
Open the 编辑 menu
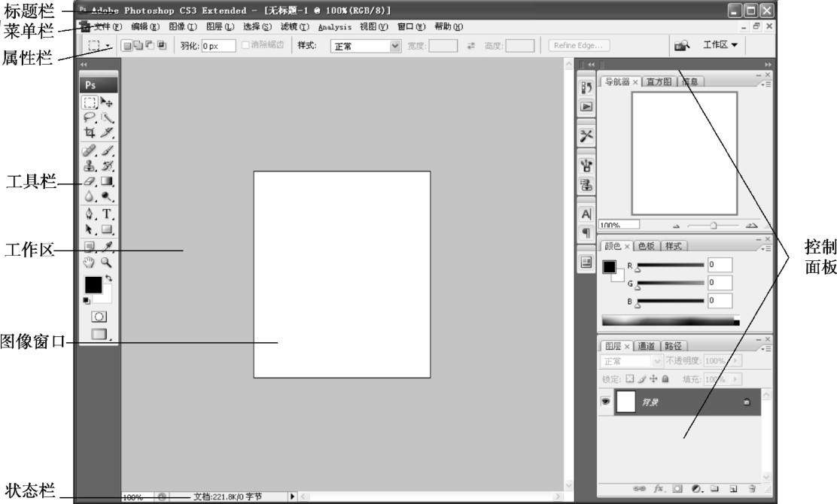[x=145, y=26]
